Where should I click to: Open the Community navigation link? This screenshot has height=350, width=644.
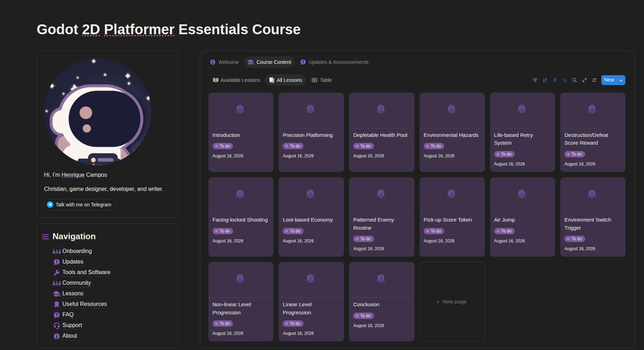point(76,283)
